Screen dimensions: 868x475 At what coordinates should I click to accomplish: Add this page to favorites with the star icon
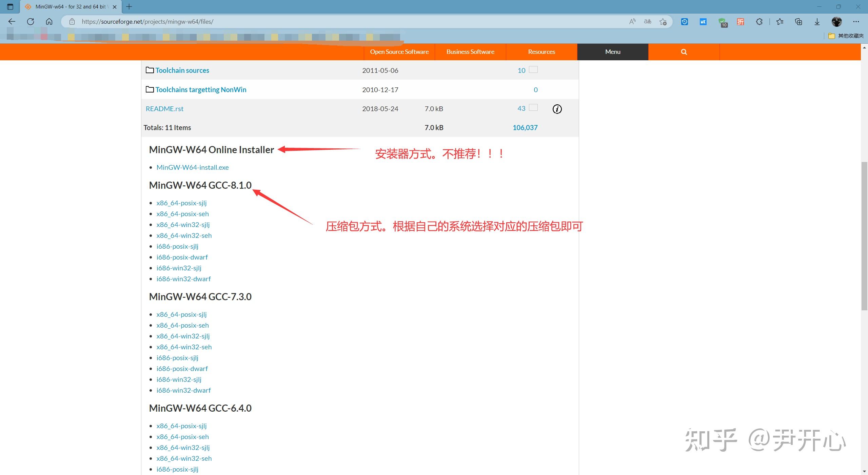663,22
